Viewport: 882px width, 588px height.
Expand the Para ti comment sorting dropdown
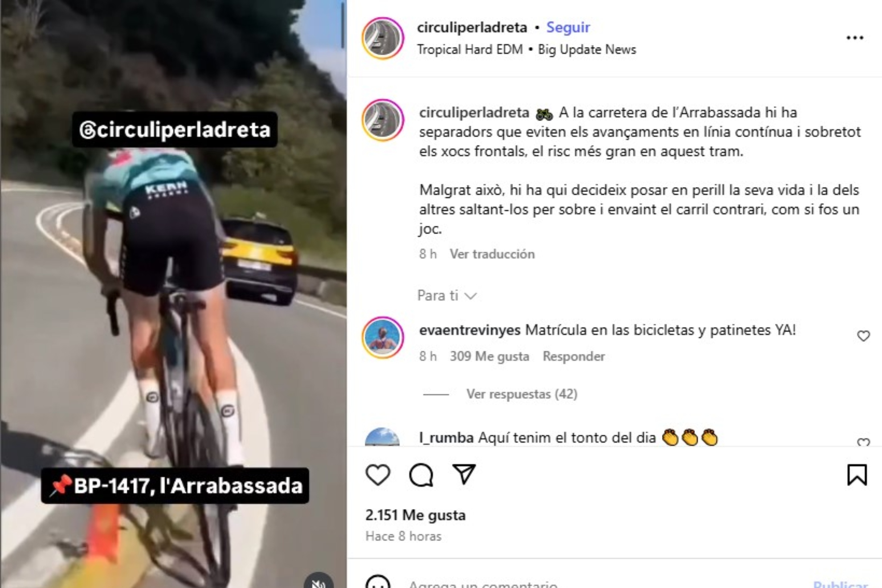click(447, 295)
